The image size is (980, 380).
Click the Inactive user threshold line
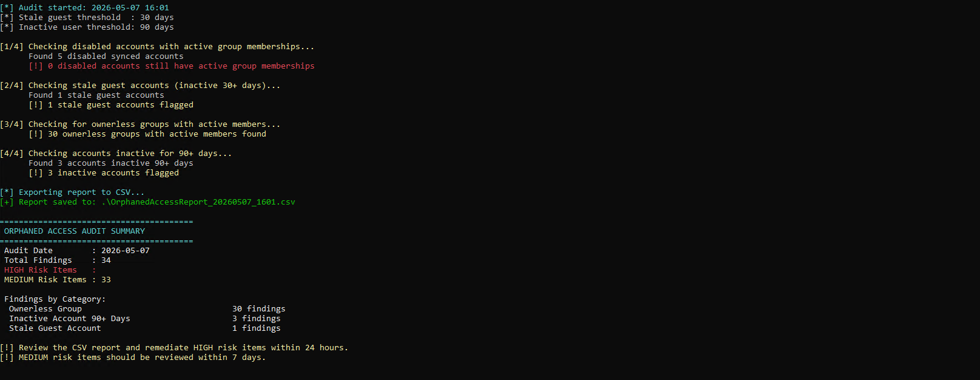click(87, 27)
